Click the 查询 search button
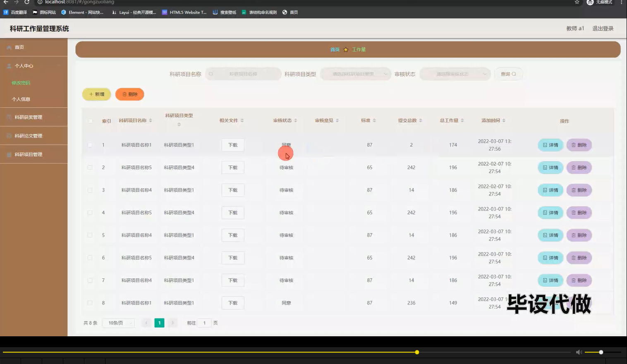Screen dimensions: 627x364 point(508,74)
